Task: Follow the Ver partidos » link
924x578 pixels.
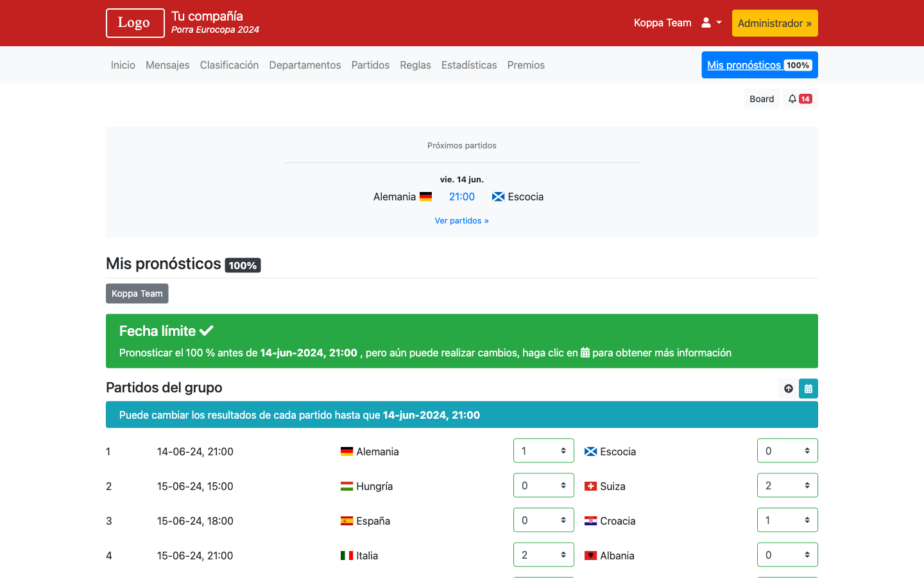Action: point(462,220)
